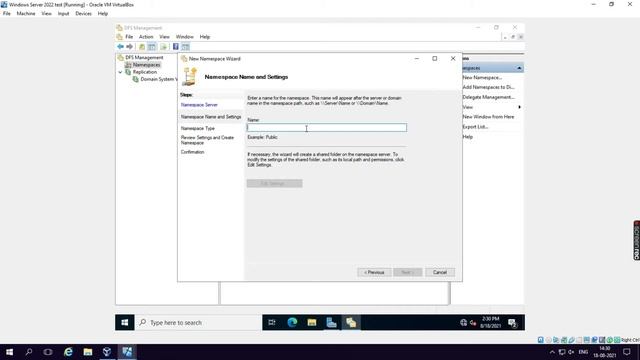Click the guest clock showing 2:30 PM
The image size is (640, 360).
coord(490,322)
